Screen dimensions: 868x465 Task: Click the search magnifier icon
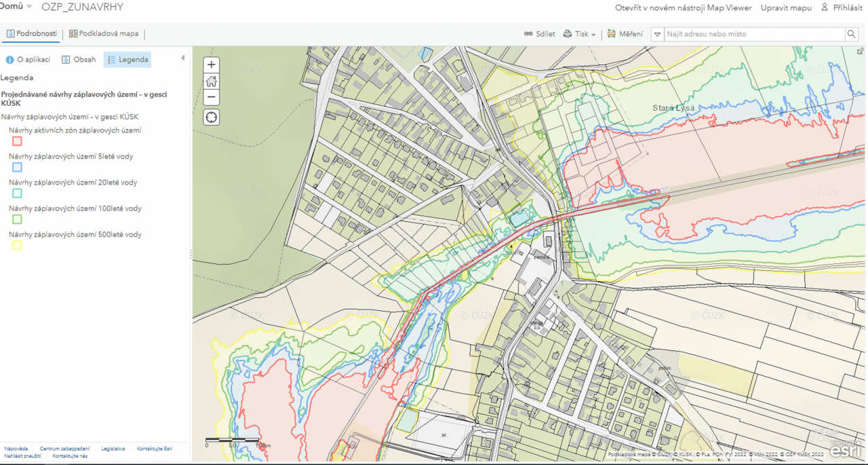tap(852, 34)
